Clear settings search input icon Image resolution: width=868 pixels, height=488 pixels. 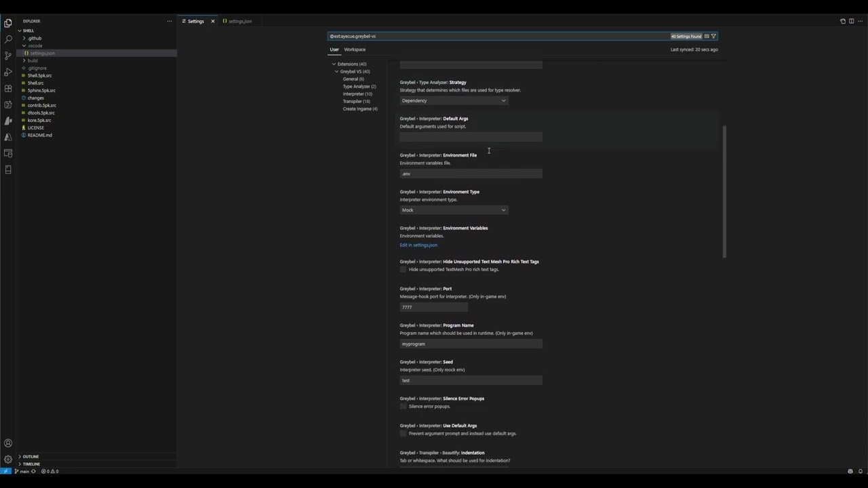[x=707, y=36]
